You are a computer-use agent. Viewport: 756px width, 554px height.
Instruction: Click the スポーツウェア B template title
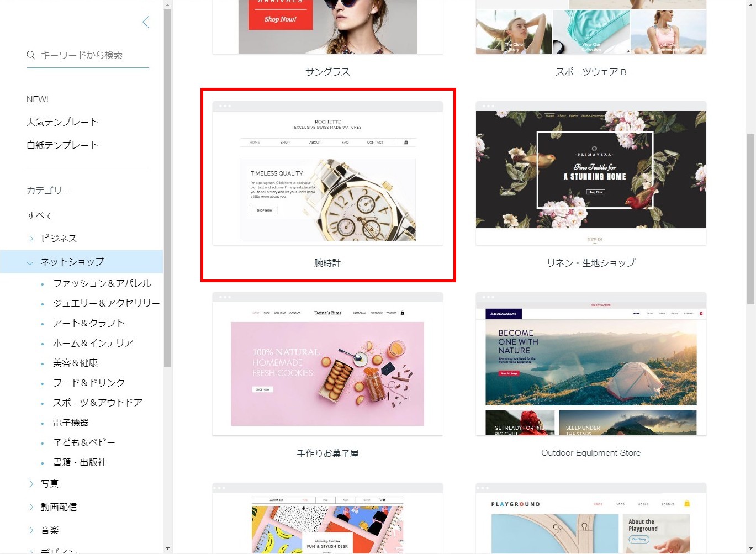coord(591,72)
